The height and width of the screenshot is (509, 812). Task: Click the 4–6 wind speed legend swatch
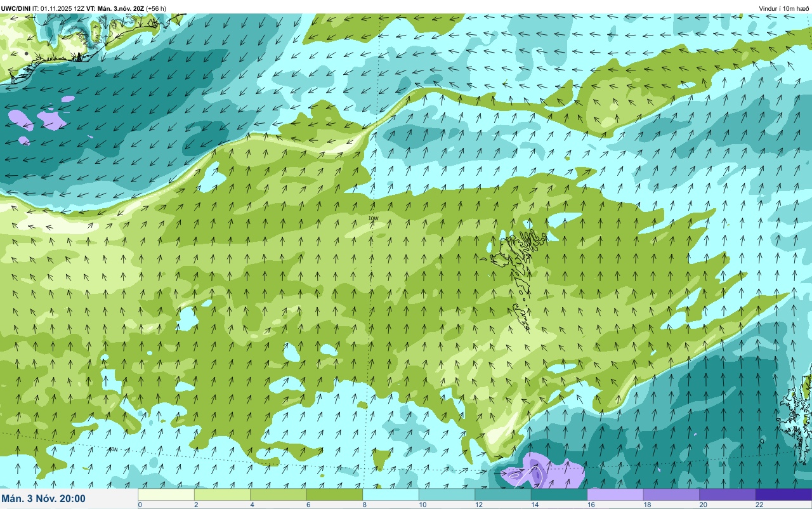click(278, 494)
